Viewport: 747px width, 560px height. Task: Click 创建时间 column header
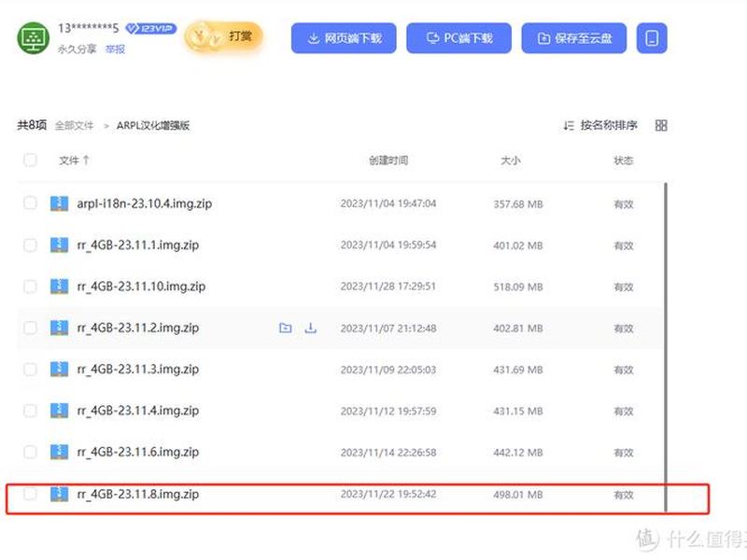tap(388, 161)
